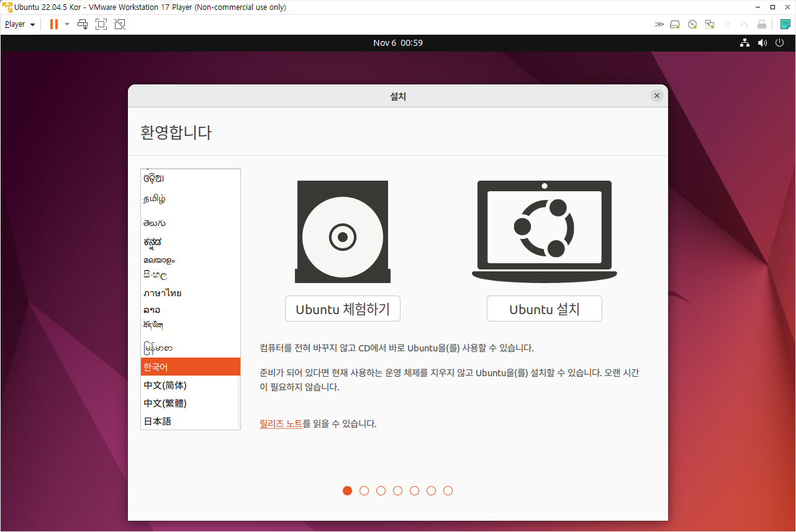The width and height of the screenshot is (796, 532).
Task: Select ລາວ (Lao) in the language list
Action: [191, 310]
